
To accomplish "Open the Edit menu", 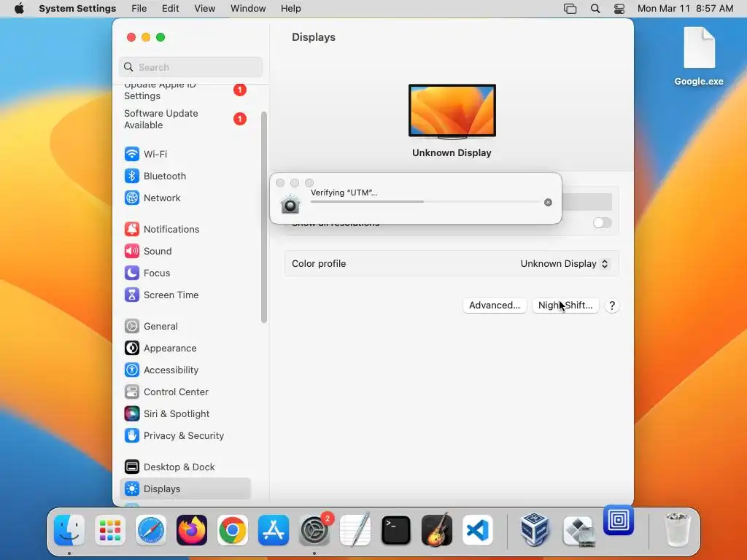I will [x=170, y=9].
